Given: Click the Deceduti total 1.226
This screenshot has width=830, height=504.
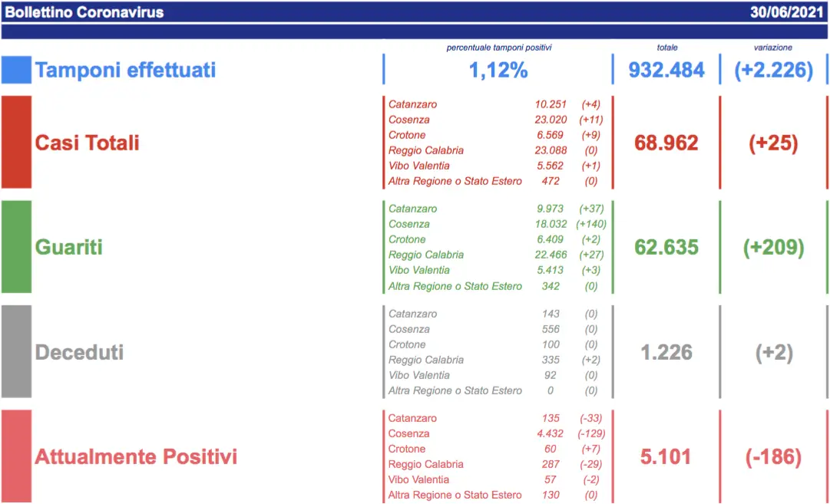Looking at the screenshot, I should [x=666, y=352].
